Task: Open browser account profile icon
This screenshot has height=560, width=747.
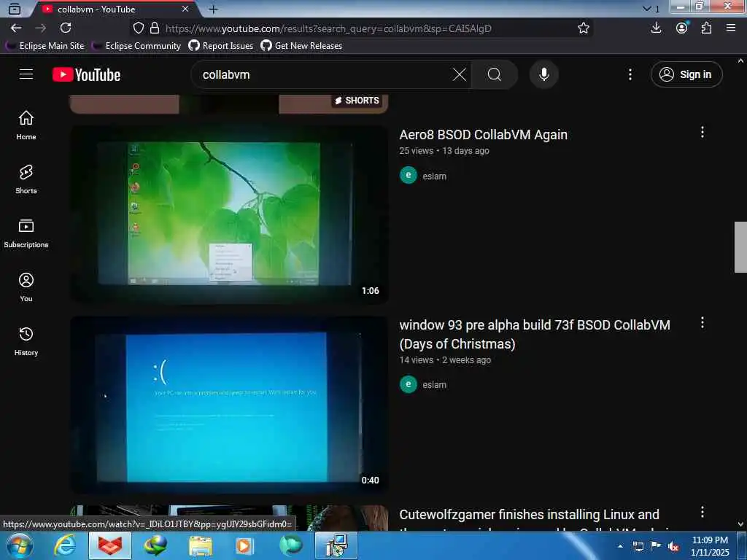Action: pyautogui.click(x=682, y=28)
